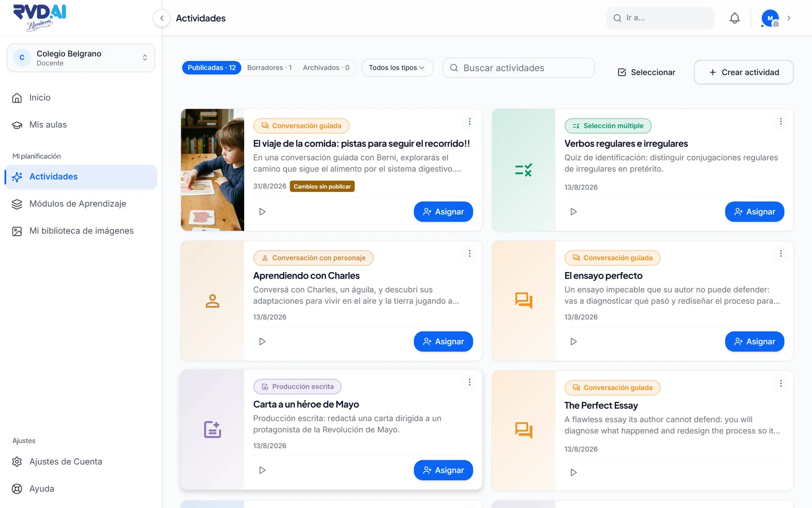Switch to the Borradores · 1 tab
Viewport: 812px width, 508px height.
(x=270, y=68)
